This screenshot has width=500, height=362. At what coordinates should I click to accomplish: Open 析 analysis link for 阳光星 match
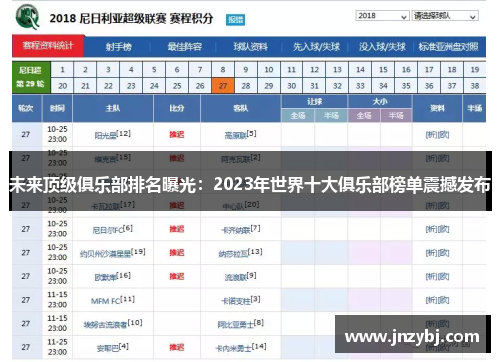(x=431, y=135)
